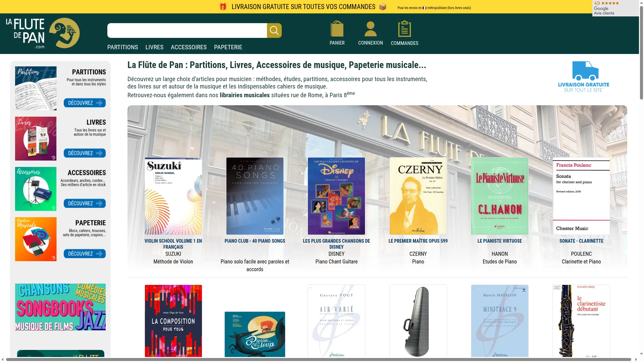Open Gustave Vogt Air Varié cover
Viewport: 644px width, 362px height.
coord(336,321)
